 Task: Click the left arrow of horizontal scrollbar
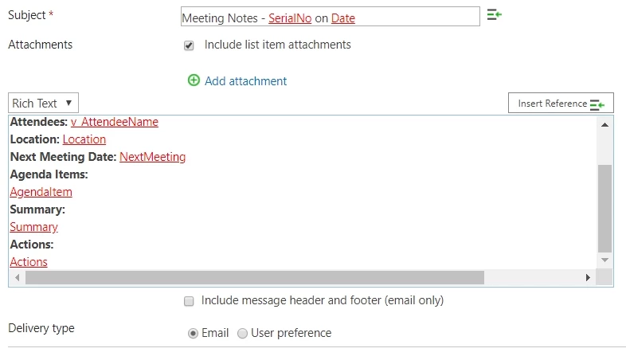click(x=18, y=277)
